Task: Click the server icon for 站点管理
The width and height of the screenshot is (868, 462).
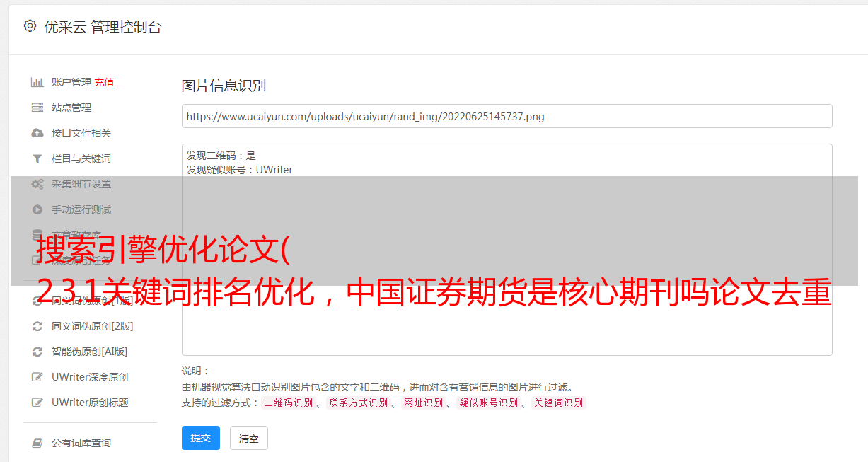Action: [x=37, y=108]
